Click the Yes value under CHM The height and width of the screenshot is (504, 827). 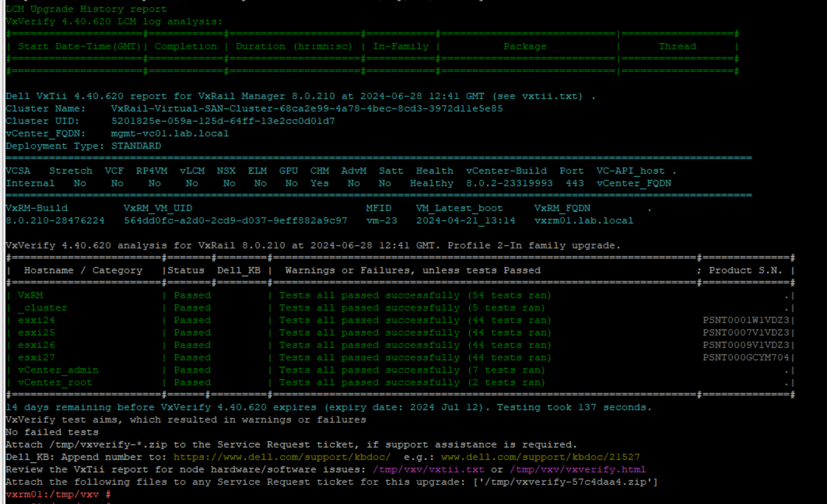coord(319,183)
